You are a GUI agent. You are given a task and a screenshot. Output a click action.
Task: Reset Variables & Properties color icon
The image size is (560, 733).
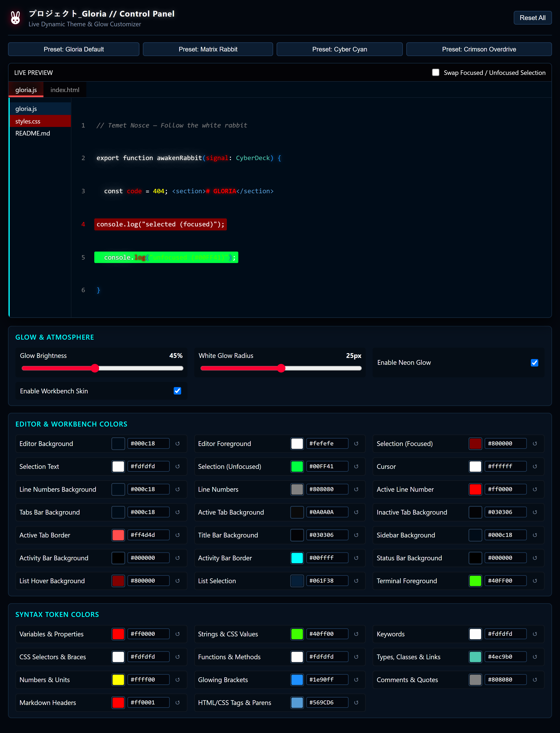[x=178, y=634]
